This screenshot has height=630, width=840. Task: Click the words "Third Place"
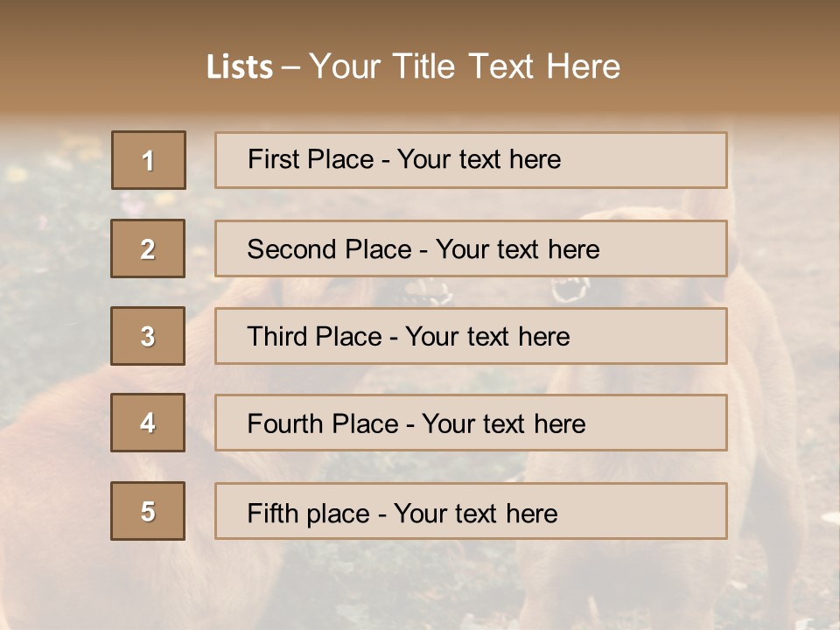point(314,337)
